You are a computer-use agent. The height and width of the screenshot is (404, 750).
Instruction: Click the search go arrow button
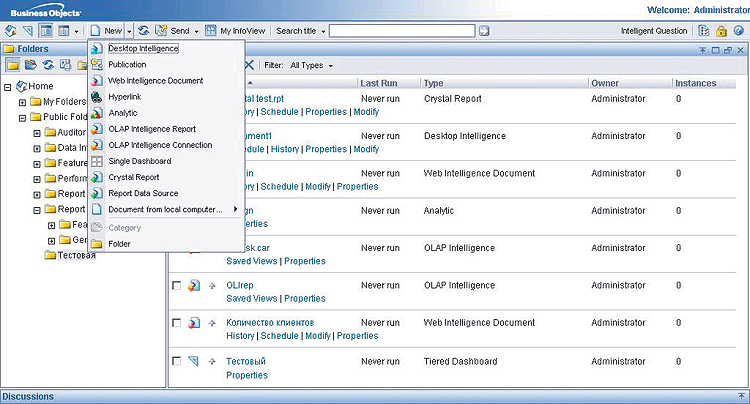click(484, 31)
